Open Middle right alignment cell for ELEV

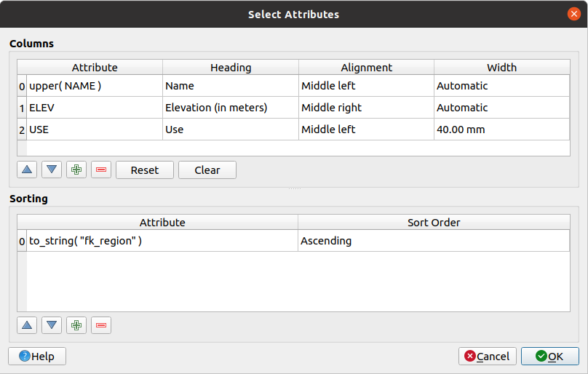click(366, 108)
